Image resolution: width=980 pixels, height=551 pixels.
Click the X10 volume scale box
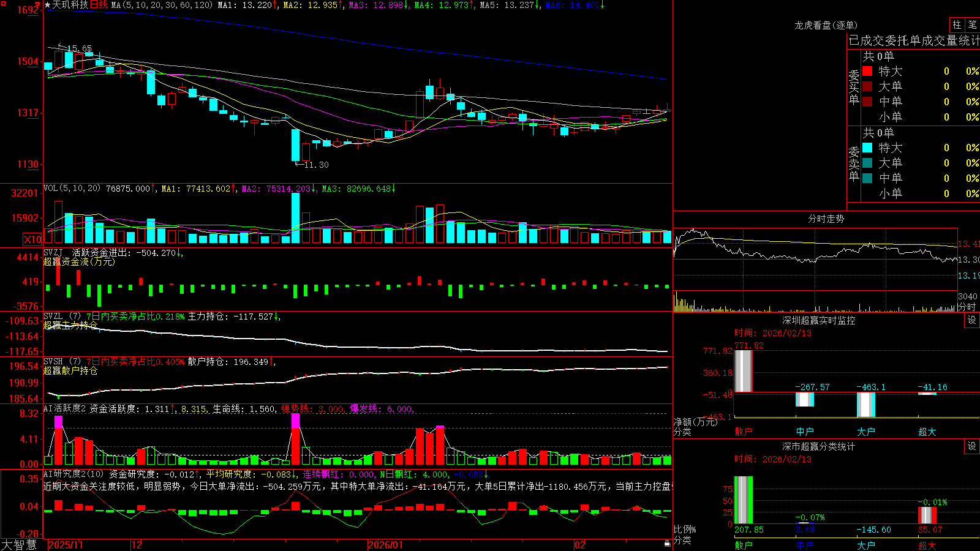32,239
